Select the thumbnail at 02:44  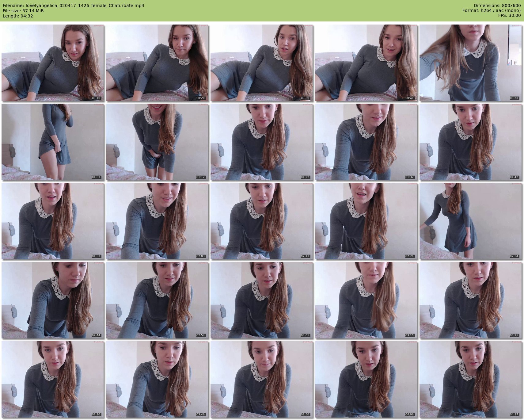coord(53,300)
